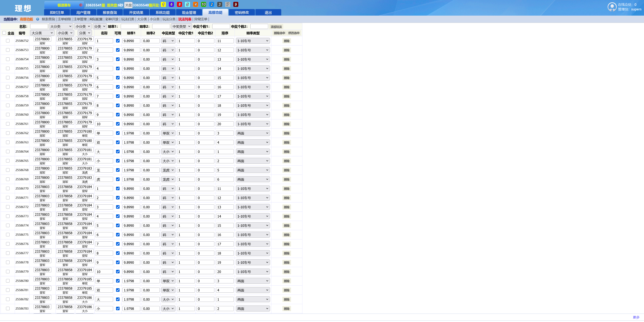The width and height of the screenshot is (644, 322).
Task: Click the red arrow on 极速赛车 selector
Action: pyautogui.click(x=81, y=5)
